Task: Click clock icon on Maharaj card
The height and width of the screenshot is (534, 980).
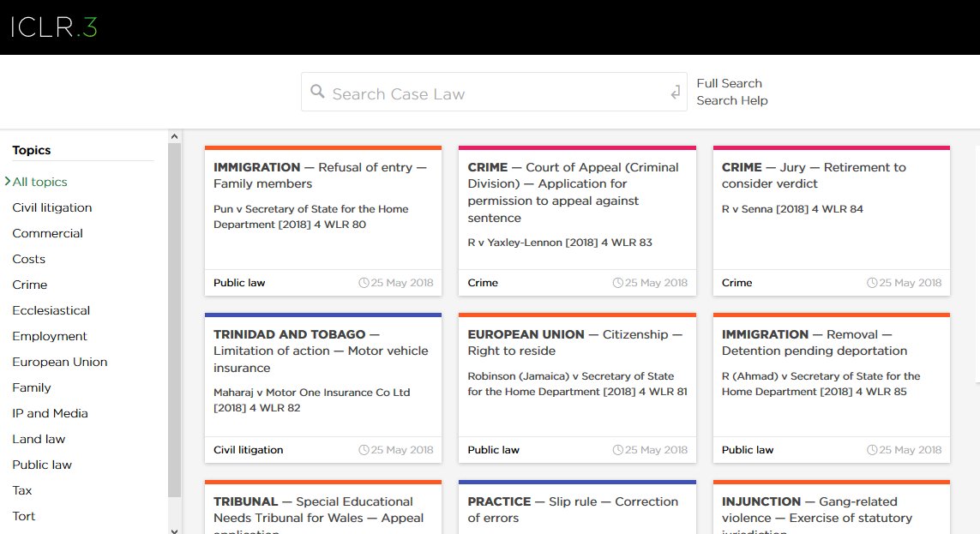Action: click(364, 450)
